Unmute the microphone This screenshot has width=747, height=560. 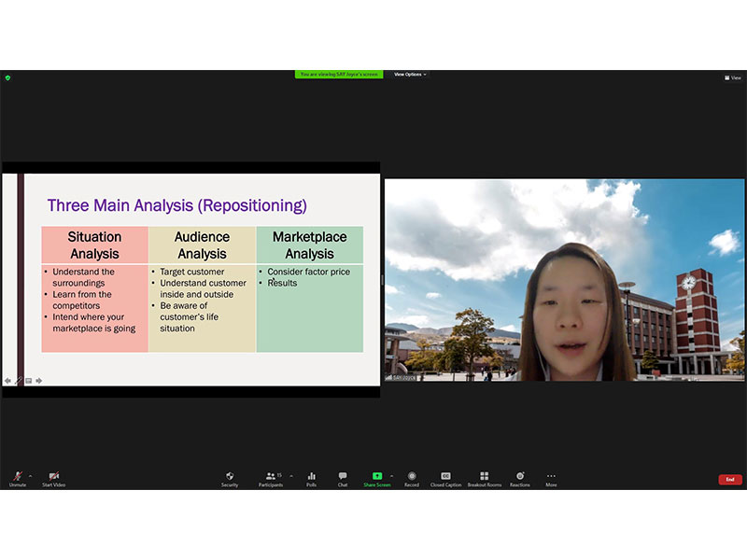(18, 477)
